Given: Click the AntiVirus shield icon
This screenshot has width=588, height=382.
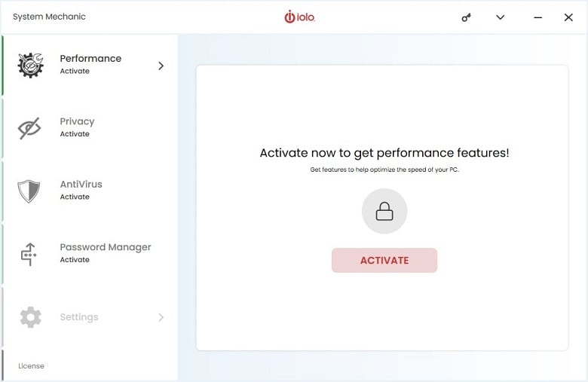Looking at the screenshot, I should point(29,191).
